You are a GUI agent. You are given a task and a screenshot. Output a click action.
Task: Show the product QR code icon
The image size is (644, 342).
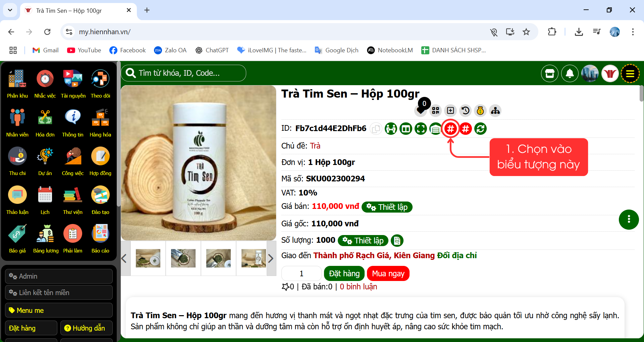click(436, 110)
